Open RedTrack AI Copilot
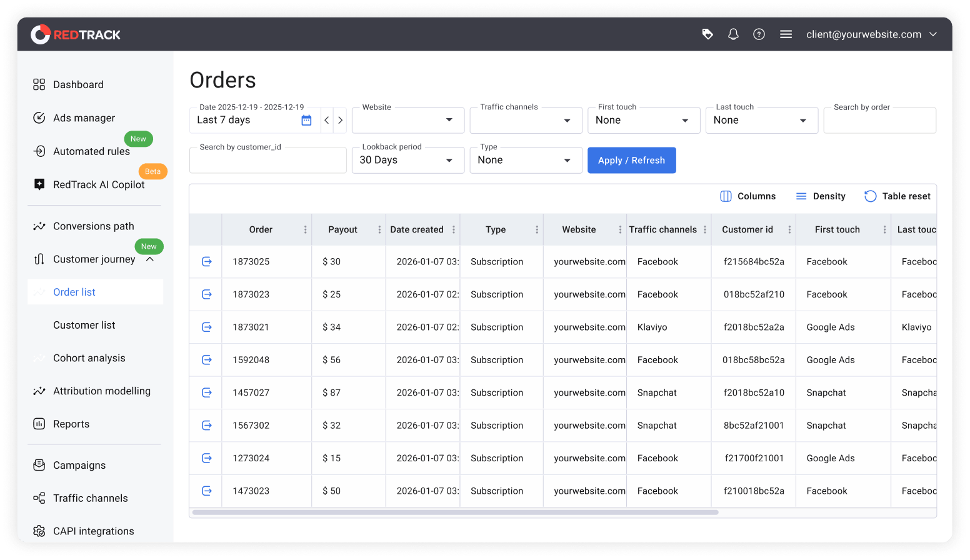This screenshot has width=970, height=560. (x=99, y=184)
